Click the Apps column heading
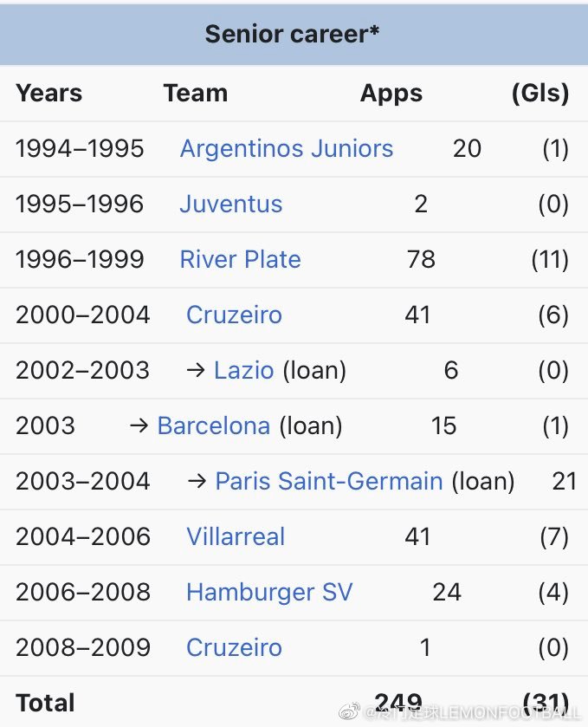This screenshot has height=727, width=588. (x=391, y=94)
